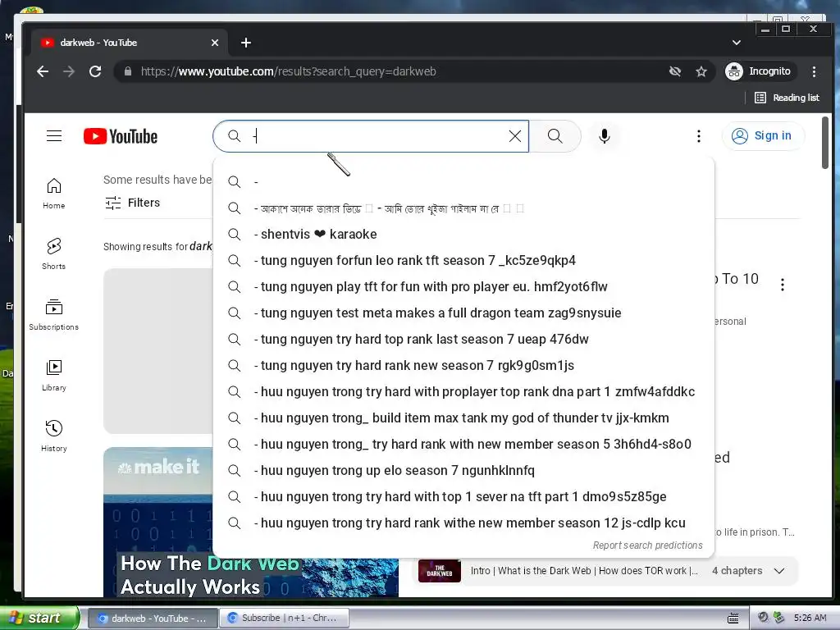This screenshot has width=840, height=630.
Task: Choose suggestion shentvis karaoke
Action: 464,234
